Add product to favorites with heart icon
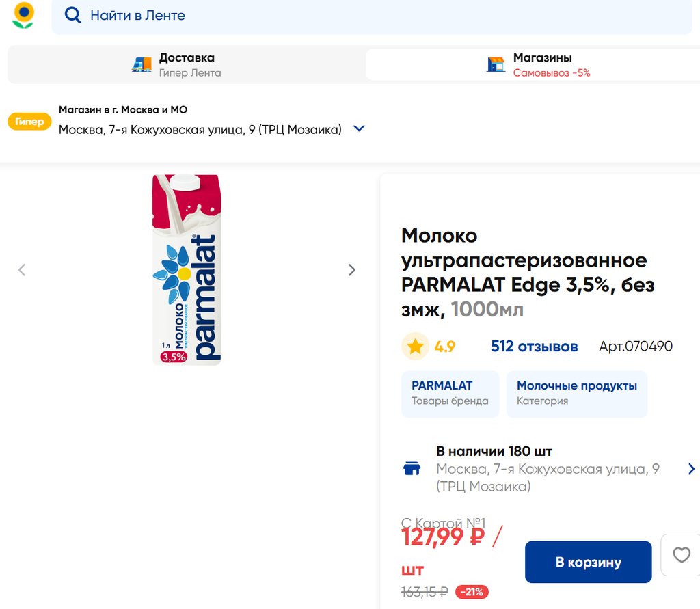This screenshot has width=700, height=609. [681, 555]
